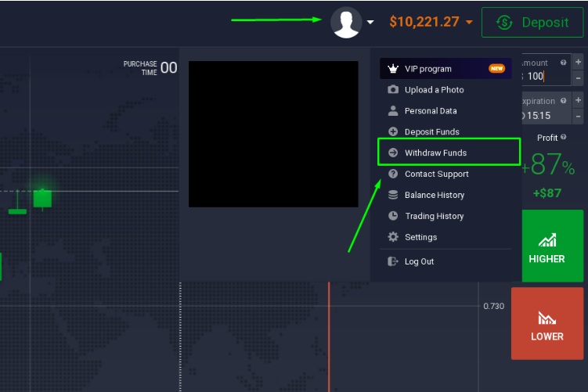Image resolution: width=588 pixels, height=392 pixels.
Task: Click the camera icon for Upload a Photo
Action: [393, 90]
